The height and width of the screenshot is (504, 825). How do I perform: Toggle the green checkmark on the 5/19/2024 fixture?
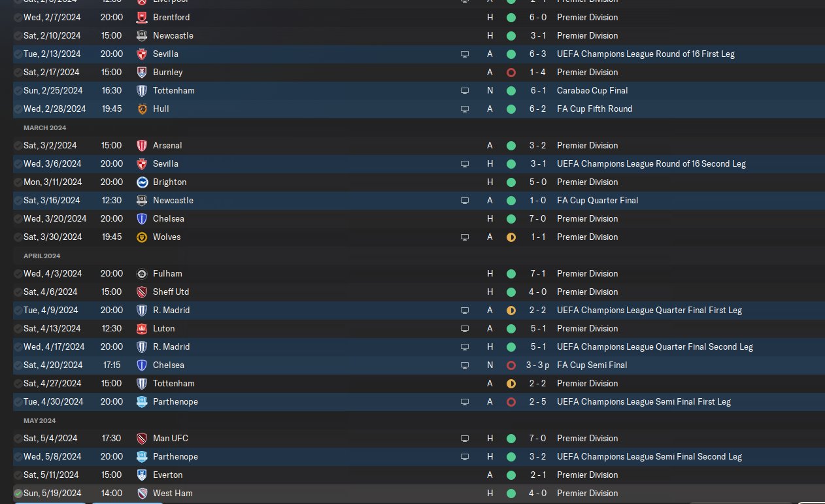pyautogui.click(x=18, y=493)
